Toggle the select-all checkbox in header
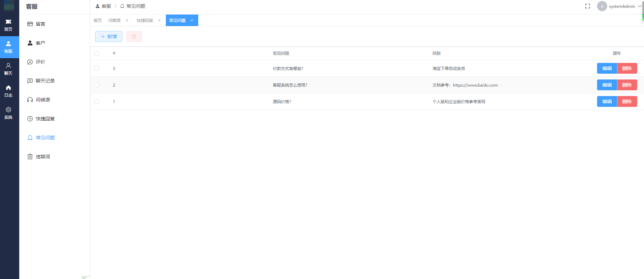This screenshot has height=279, width=644. [x=97, y=53]
